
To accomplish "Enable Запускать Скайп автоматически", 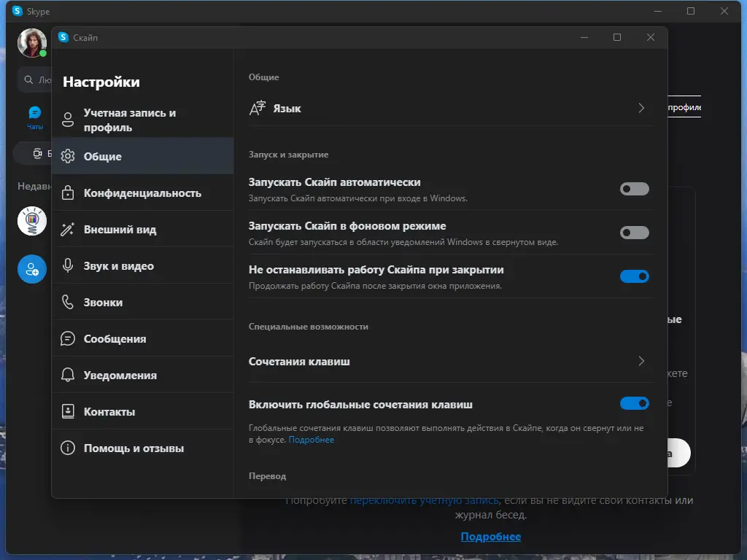I will coord(634,189).
